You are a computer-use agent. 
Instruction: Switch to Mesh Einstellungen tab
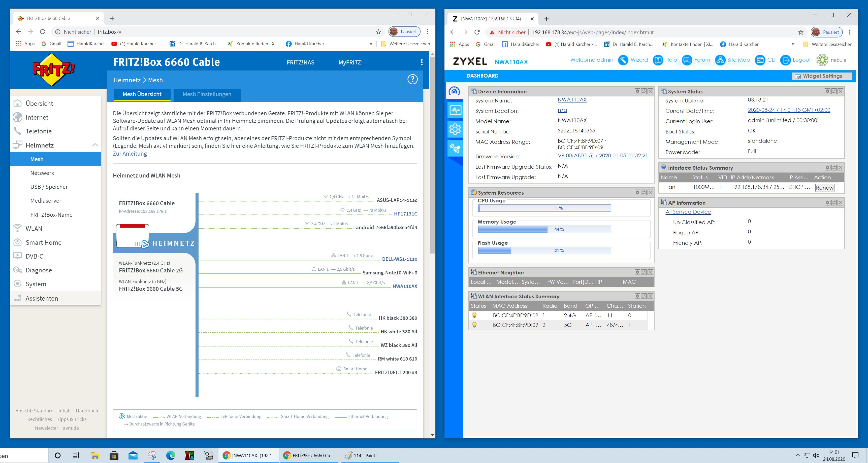pos(207,94)
